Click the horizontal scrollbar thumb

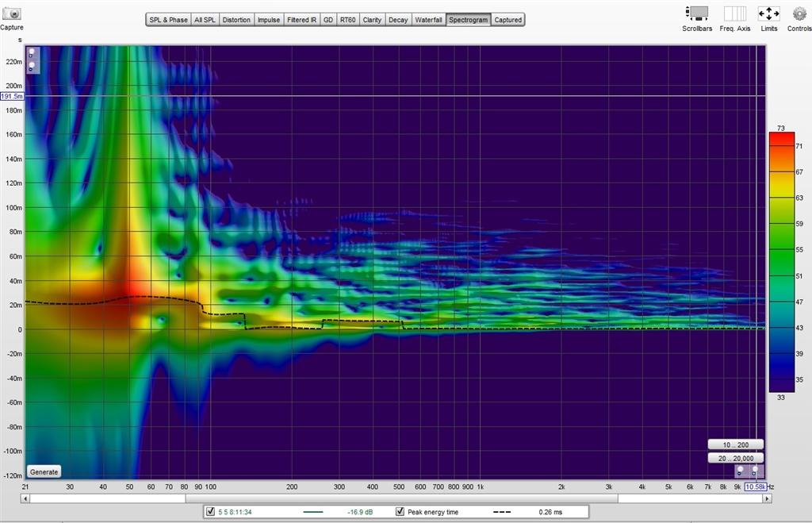coord(401,498)
